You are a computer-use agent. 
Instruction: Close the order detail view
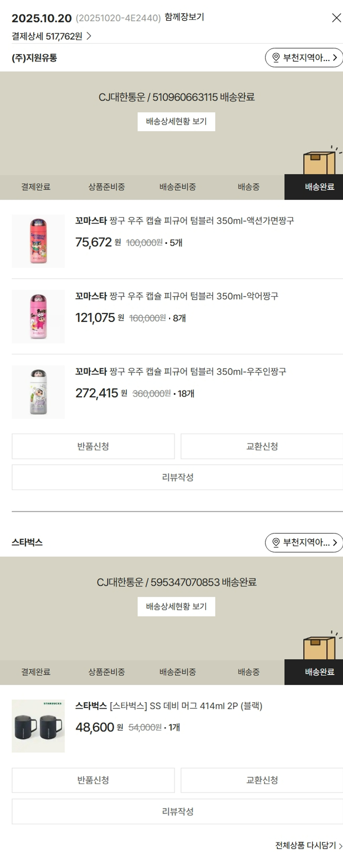(x=336, y=18)
